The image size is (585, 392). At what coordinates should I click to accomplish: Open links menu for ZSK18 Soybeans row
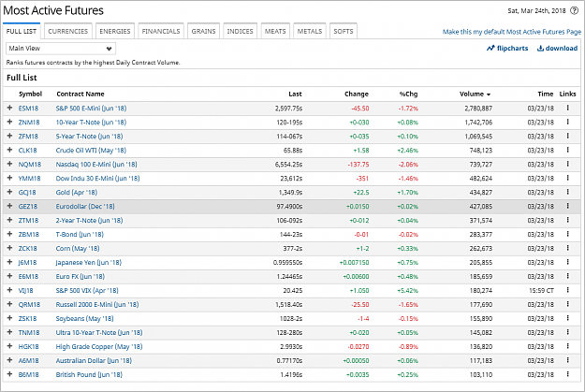pos(567,318)
